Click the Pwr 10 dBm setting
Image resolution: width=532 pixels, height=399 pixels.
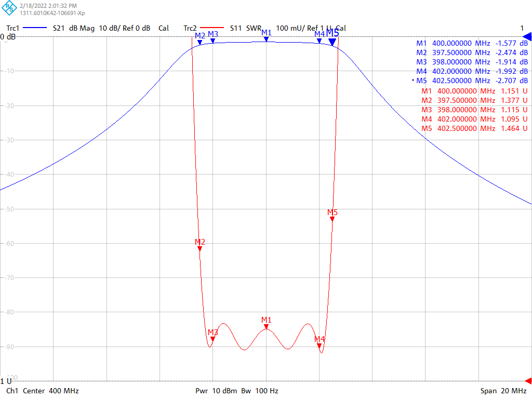click(216, 391)
